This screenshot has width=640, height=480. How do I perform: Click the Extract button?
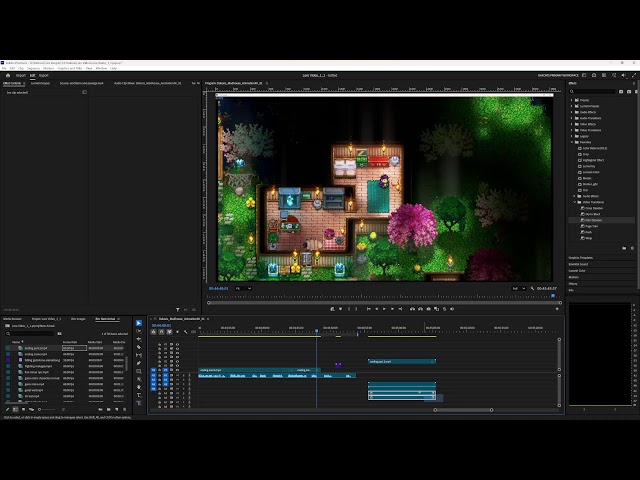coord(420,309)
